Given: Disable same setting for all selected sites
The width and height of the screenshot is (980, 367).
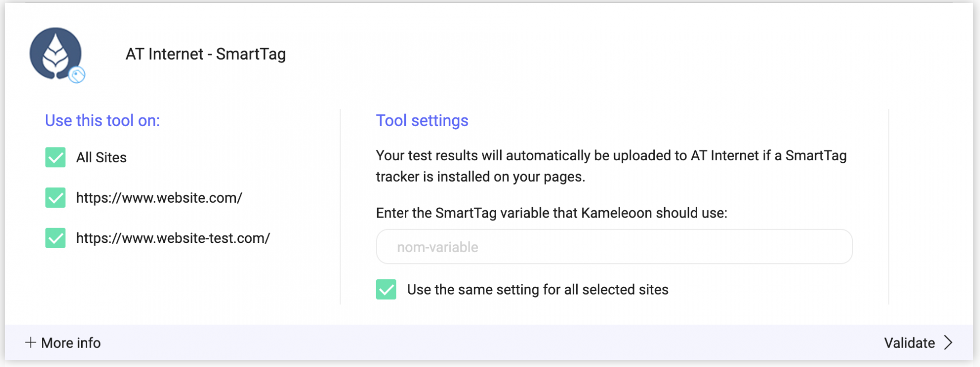Looking at the screenshot, I should [386, 289].
